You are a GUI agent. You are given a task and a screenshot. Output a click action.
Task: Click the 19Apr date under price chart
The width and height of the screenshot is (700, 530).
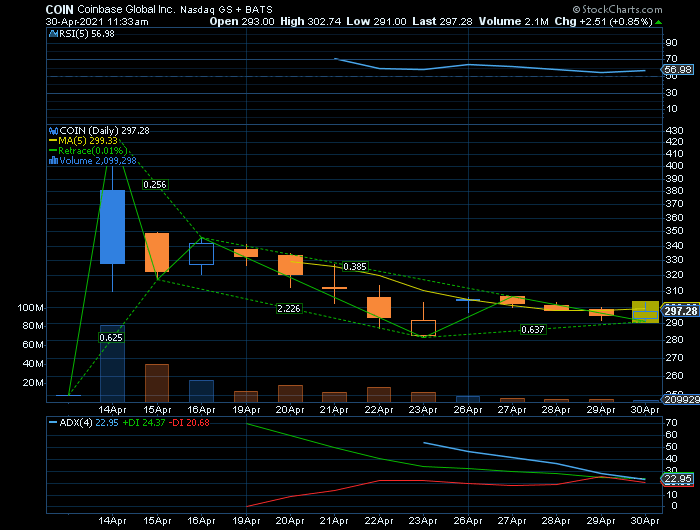[246, 409]
